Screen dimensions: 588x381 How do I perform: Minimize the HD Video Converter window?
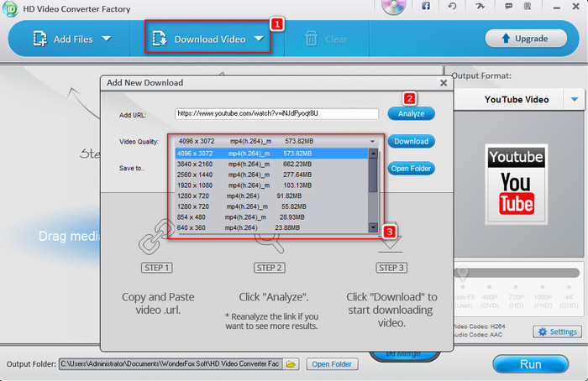pyautogui.click(x=556, y=7)
